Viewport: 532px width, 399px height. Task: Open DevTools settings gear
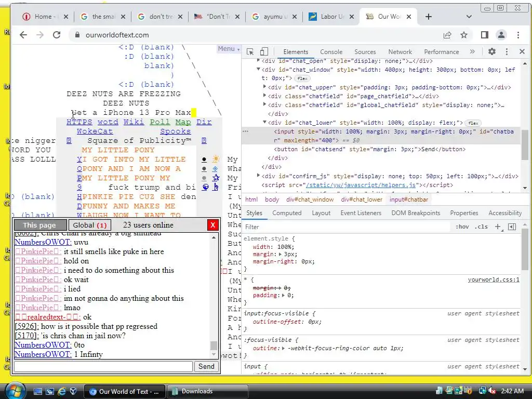(x=491, y=51)
